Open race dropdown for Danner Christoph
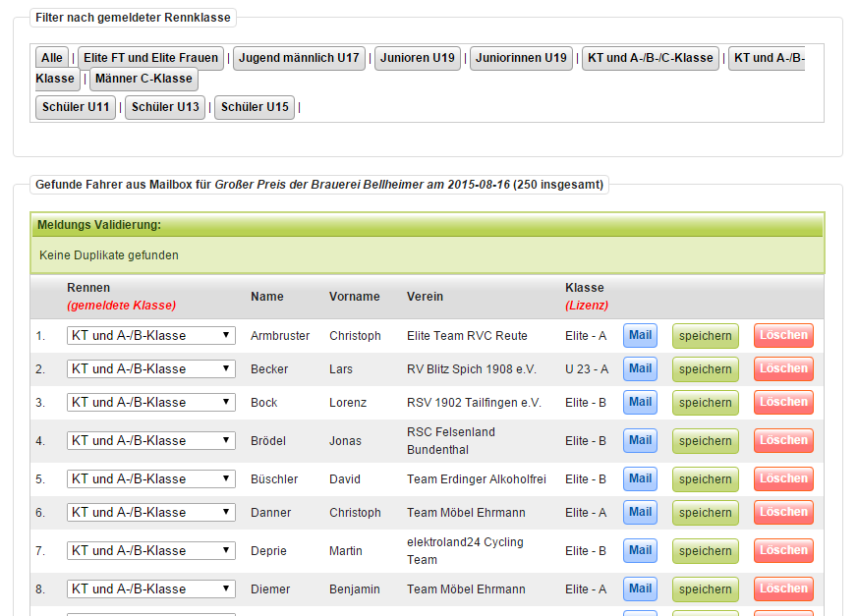Image resolution: width=858 pixels, height=616 pixels. 151,513
